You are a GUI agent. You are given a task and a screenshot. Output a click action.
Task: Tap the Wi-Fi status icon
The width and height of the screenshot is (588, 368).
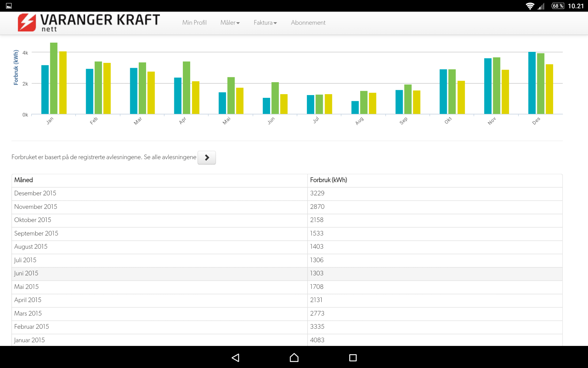(530, 6)
